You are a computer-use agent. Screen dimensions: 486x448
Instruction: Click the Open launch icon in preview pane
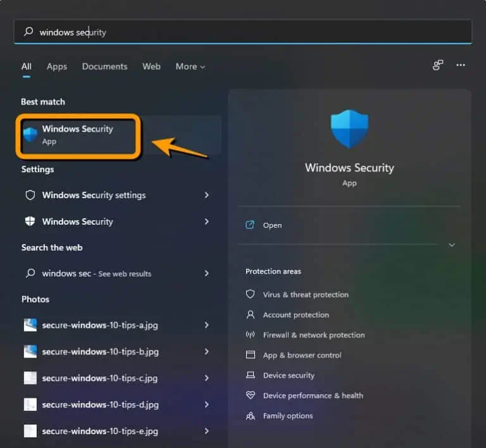click(x=250, y=225)
